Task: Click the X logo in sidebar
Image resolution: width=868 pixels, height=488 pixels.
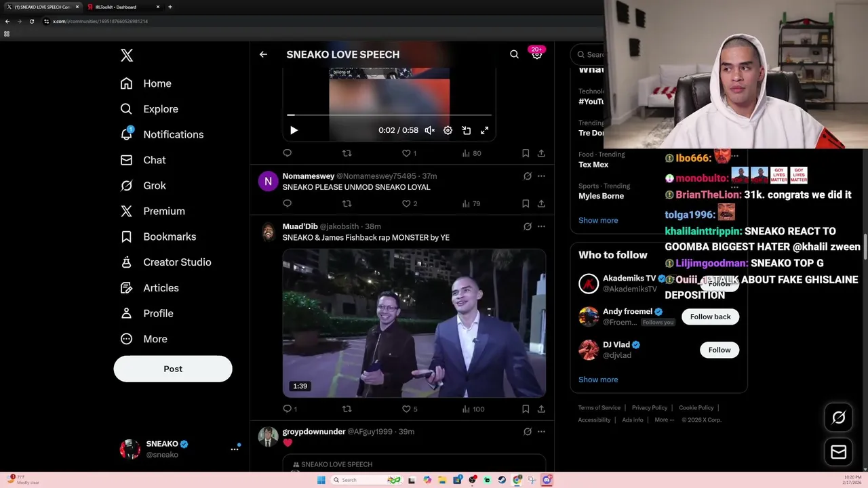Action: click(x=127, y=56)
